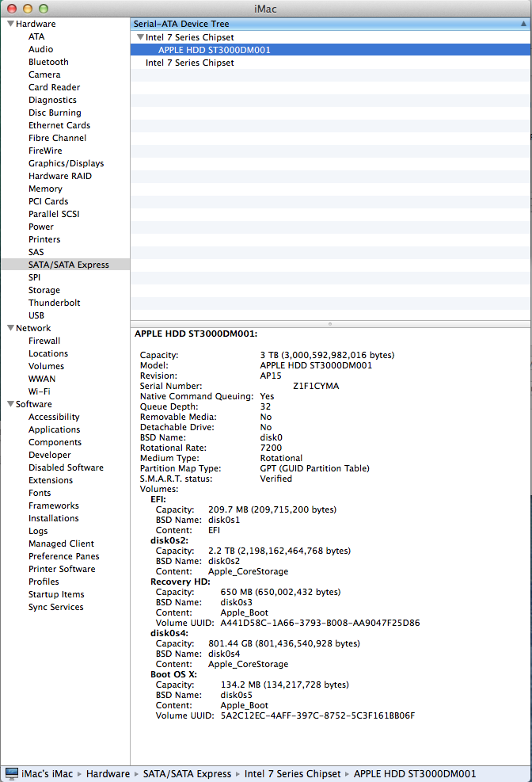View Extensions list
The height and width of the screenshot is (782, 532).
[x=51, y=480]
